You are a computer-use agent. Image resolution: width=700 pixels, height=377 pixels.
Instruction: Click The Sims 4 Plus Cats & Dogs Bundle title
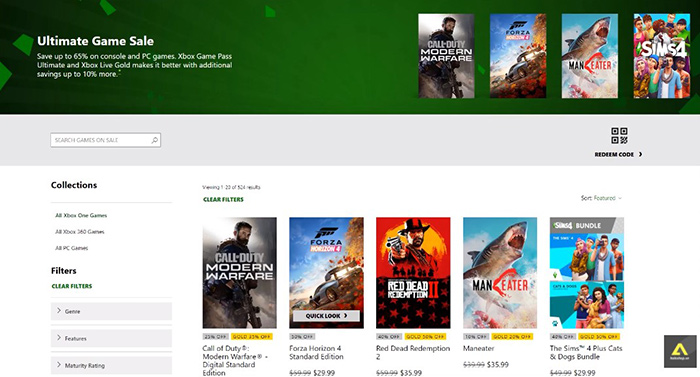click(586, 352)
